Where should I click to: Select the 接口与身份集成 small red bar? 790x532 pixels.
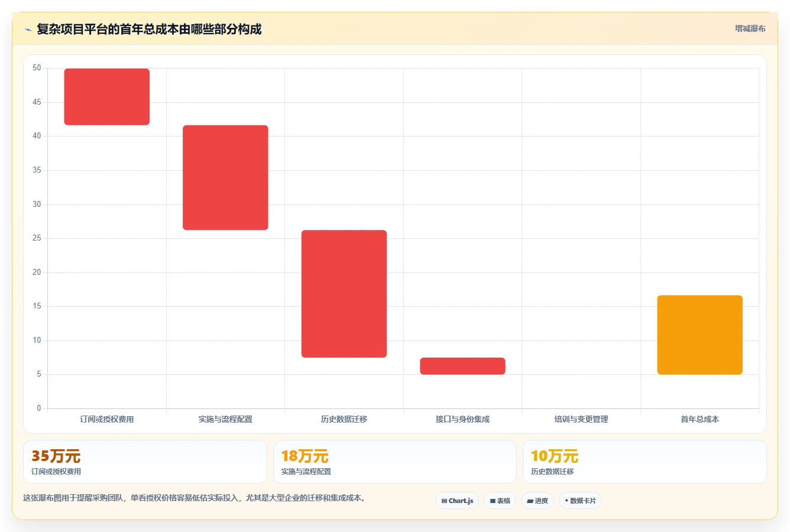tap(462, 366)
